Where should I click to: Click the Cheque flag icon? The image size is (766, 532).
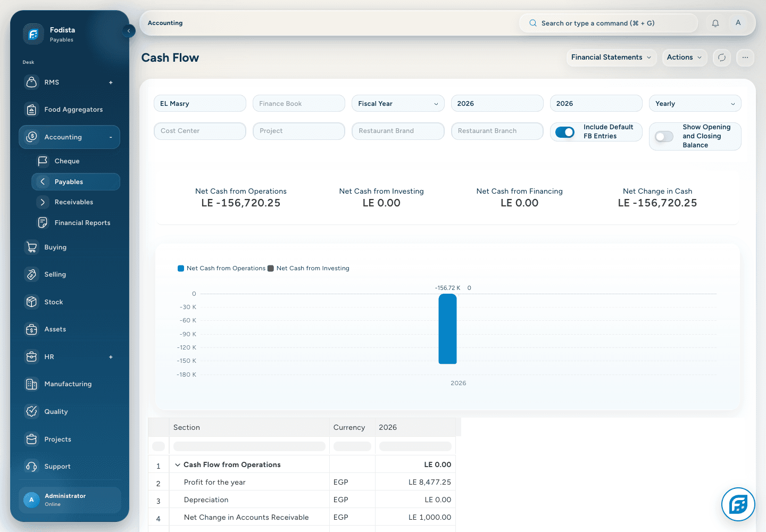pos(43,161)
